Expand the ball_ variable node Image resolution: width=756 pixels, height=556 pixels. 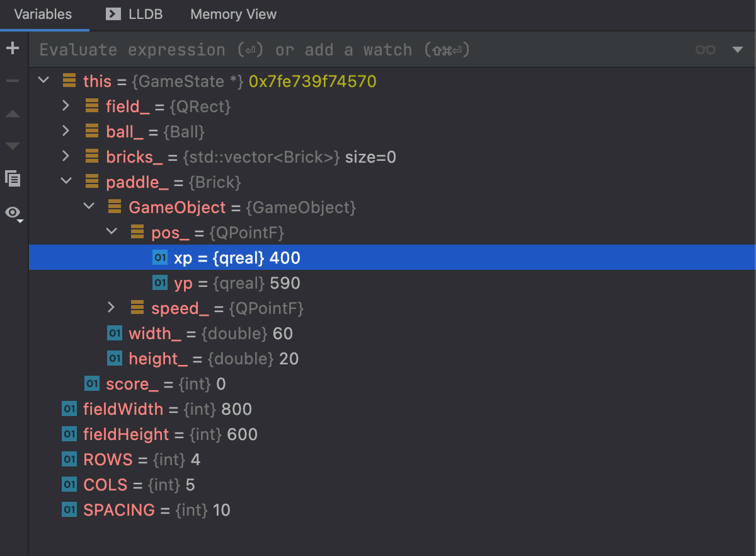tap(66, 131)
